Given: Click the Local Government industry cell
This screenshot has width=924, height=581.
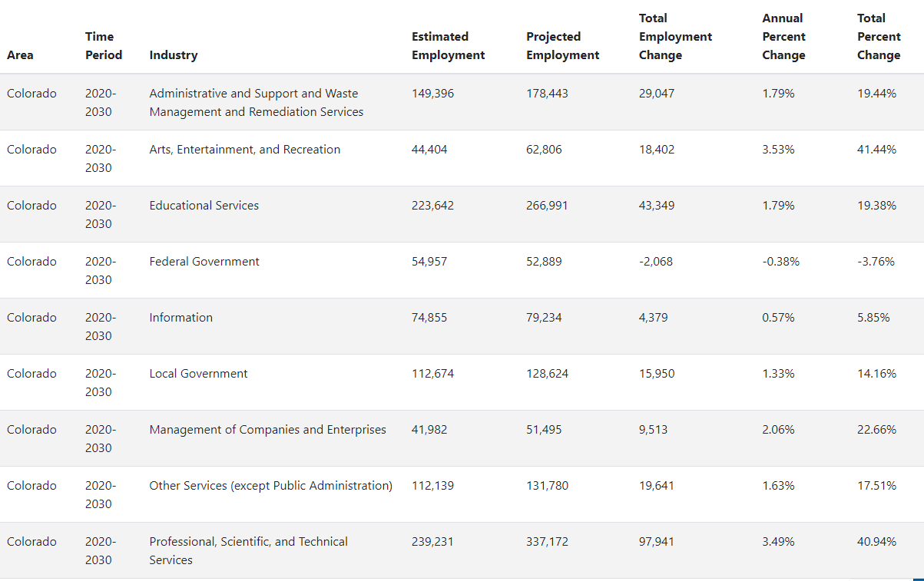Looking at the screenshot, I should 199,374.
